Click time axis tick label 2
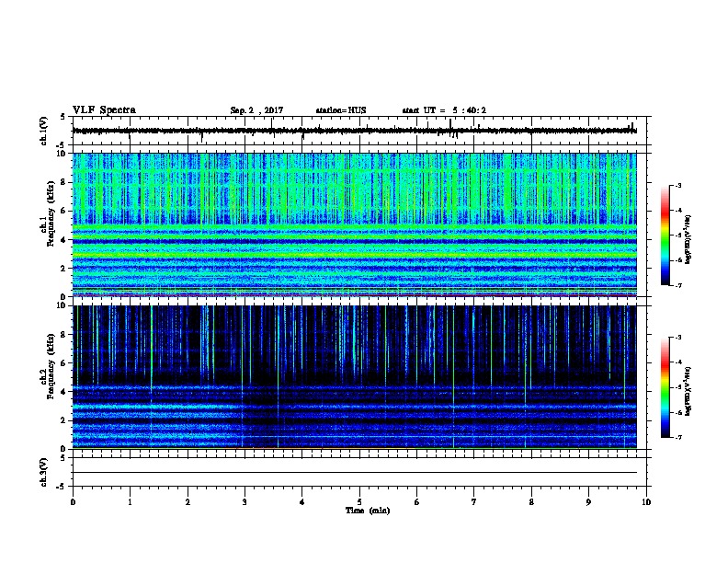Viewport: 728px width, 563px height. [x=188, y=502]
